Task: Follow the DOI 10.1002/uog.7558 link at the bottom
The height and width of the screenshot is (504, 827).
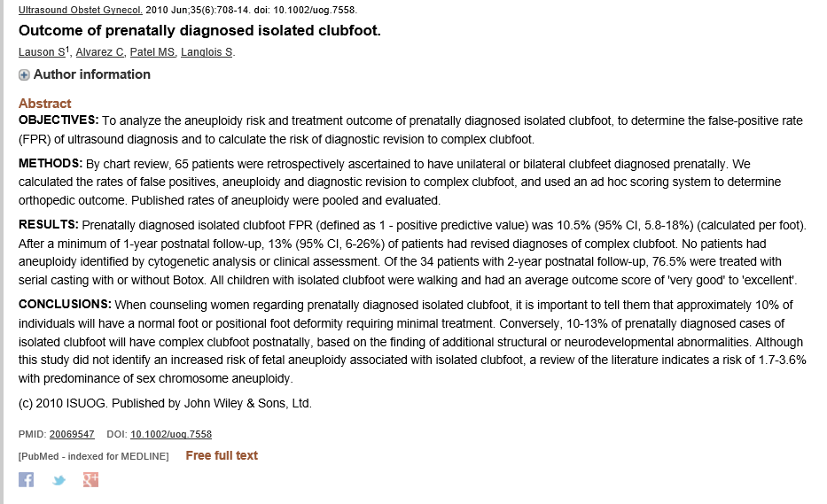Action: [x=171, y=434]
